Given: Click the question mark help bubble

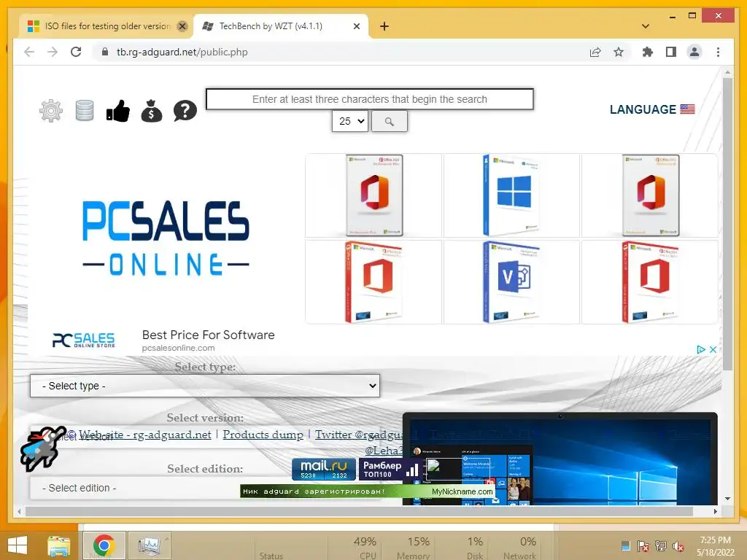Looking at the screenshot, I should pos(185,111).
